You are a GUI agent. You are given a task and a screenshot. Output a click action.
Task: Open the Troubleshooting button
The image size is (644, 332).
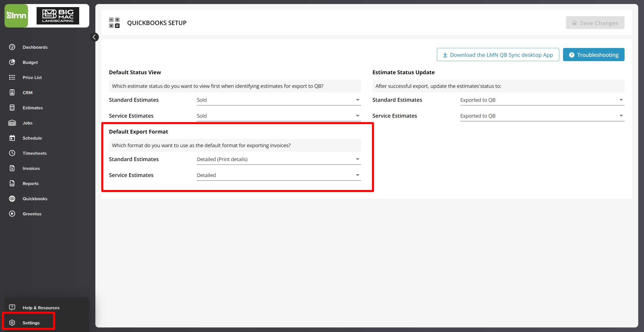[594, 55]
